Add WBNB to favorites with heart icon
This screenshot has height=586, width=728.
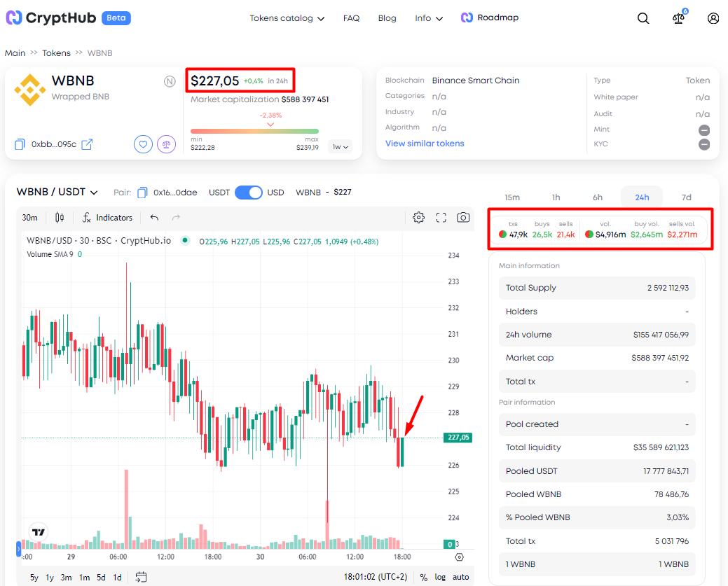point(143,144)
